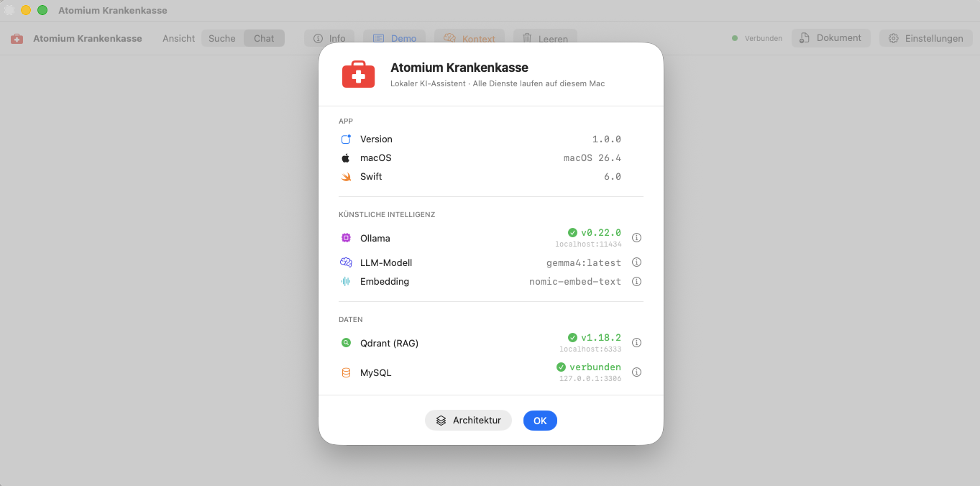980x486 pixels.
Task: Click green checkmark next to v1.18.2
Action: tap(572, 337)
